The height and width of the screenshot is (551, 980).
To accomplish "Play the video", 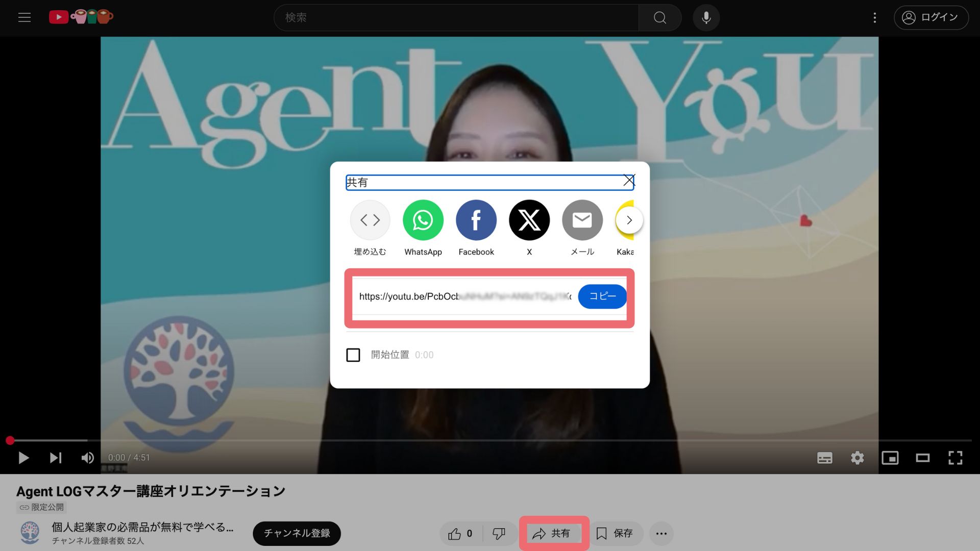I will point(23,458).
